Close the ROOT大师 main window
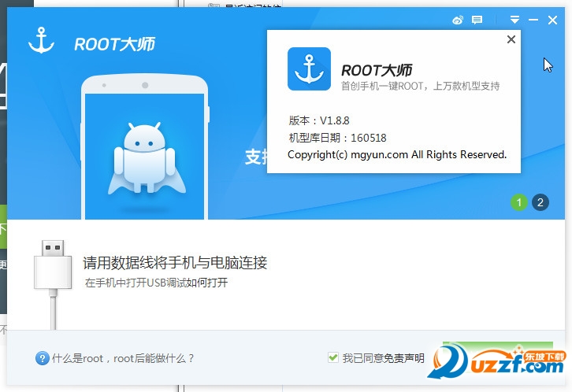This screenshot has width=572, height=392. point(552,20)
